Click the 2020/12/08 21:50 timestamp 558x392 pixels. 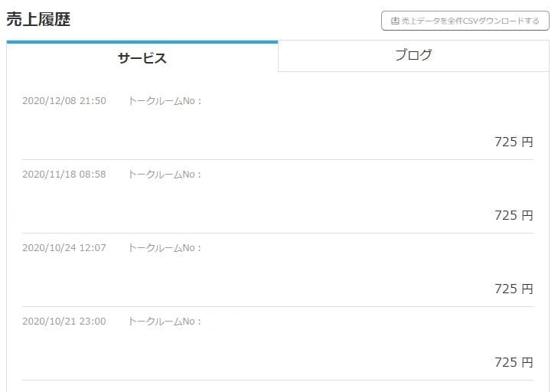(x=64, y=101)
